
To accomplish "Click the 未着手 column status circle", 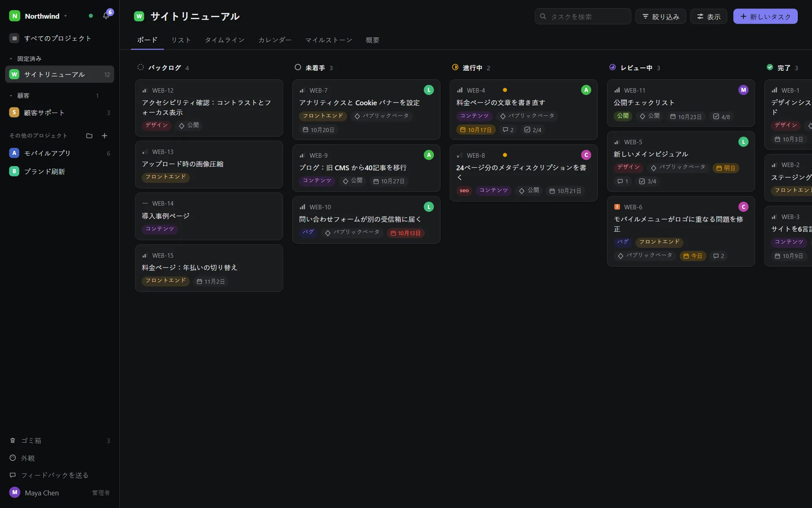I will pyautogui.click(x=298, y=67).
